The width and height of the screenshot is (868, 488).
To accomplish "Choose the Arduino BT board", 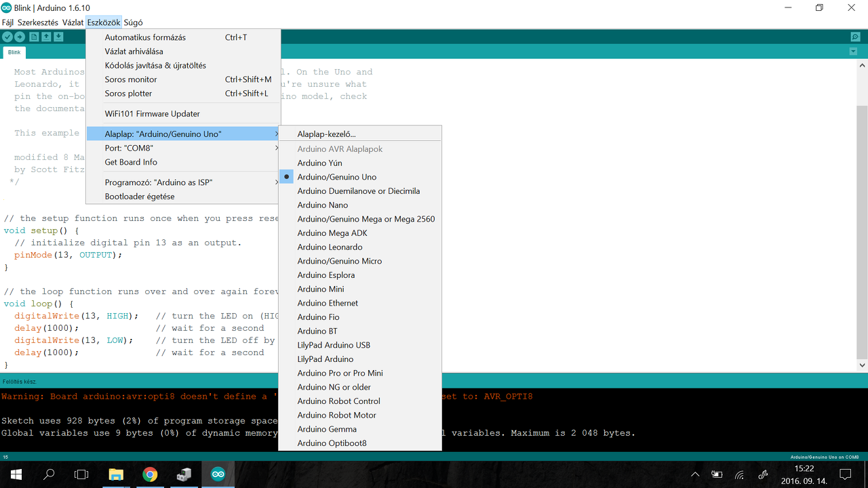I will [360, 331].
